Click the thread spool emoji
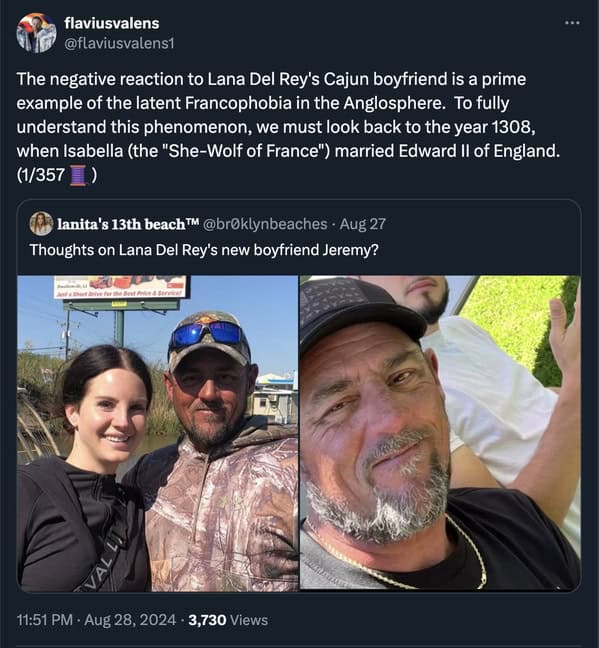The width and height of the screenshot is (599, 648). pyautogui.click(x=78, y=175)
